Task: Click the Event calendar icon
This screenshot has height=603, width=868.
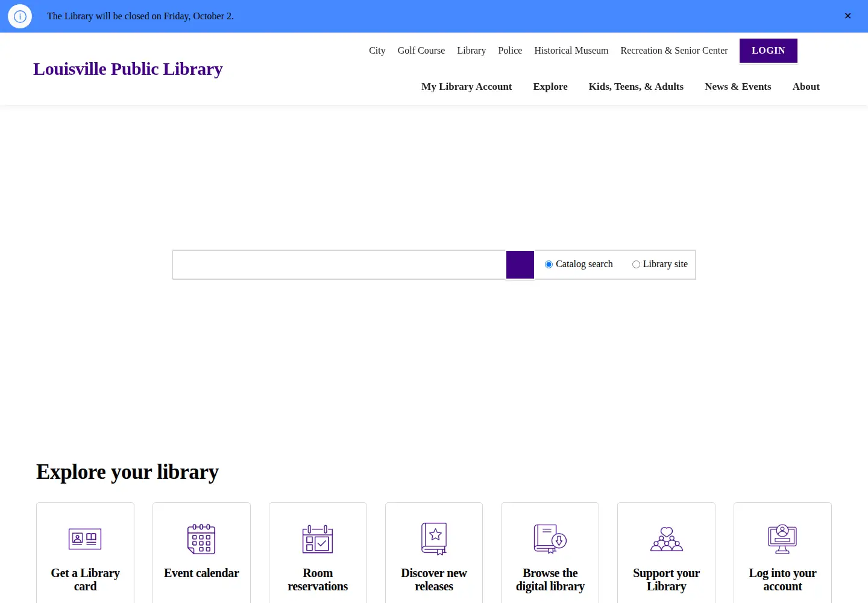Action: [201, 539]
